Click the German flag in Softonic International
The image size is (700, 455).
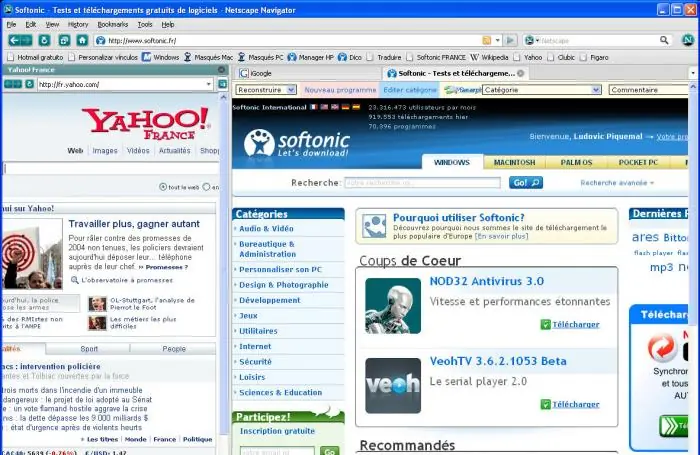pos(346,107)
